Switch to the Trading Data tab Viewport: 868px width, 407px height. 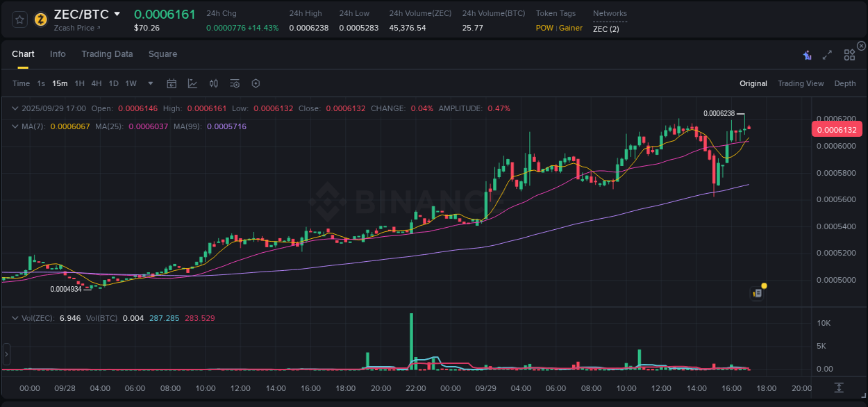tap(107, 54)
